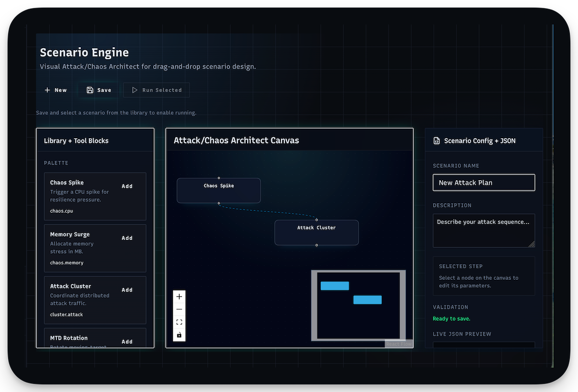Toggle the canvas interactivity lock icon

point(179,335)
